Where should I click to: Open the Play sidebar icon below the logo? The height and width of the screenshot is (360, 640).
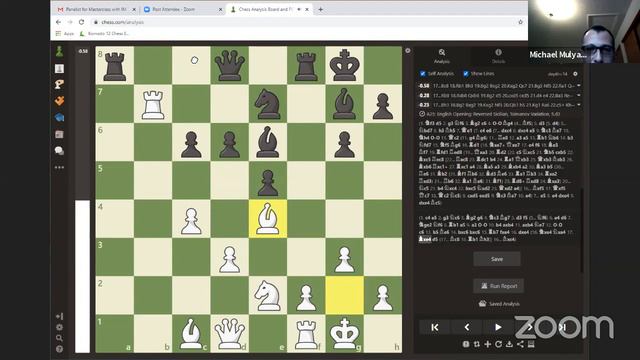(60, 68)
